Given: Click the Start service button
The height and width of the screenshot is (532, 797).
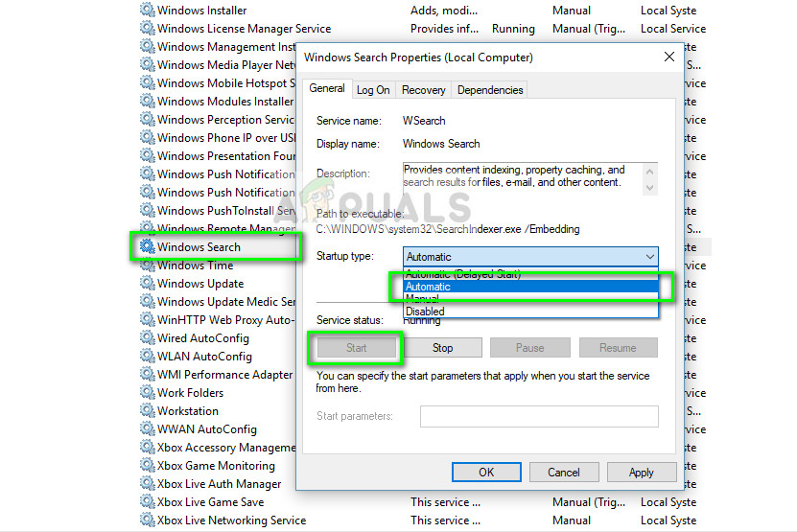Looking at the screenshot, I should tap(356, 348).
